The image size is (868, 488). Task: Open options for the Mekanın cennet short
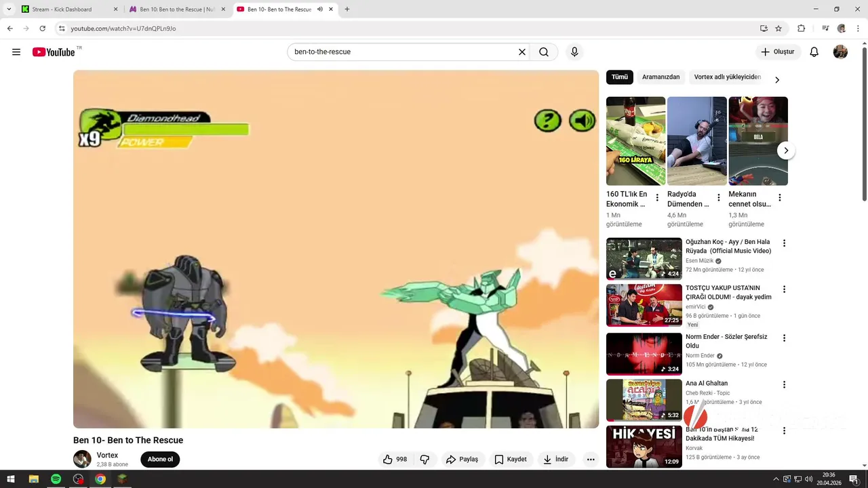tap(779, 198)
